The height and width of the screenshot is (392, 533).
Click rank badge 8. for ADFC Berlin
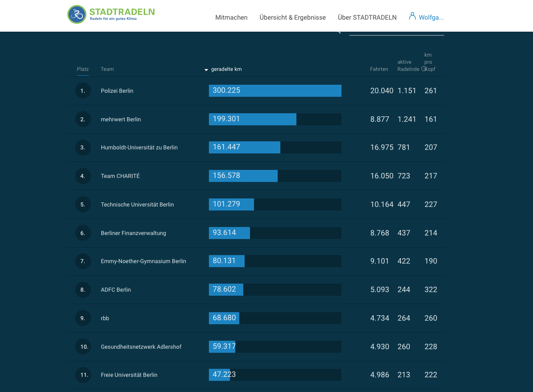[83, 290]
